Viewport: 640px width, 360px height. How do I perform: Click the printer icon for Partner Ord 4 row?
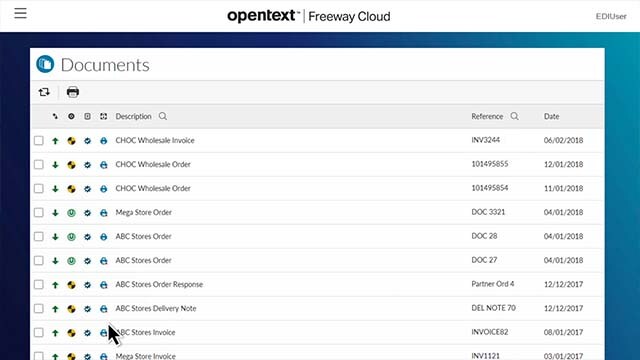[104, 285]
